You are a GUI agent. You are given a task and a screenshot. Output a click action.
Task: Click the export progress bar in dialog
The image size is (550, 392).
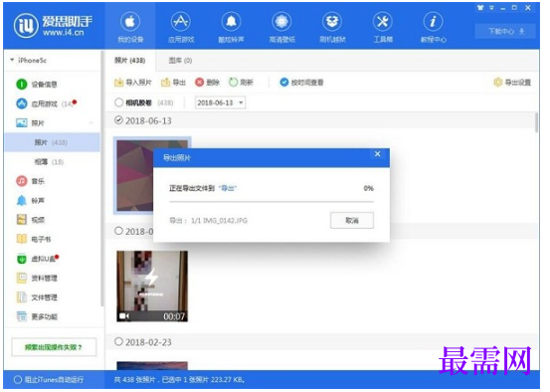(272, 201)
